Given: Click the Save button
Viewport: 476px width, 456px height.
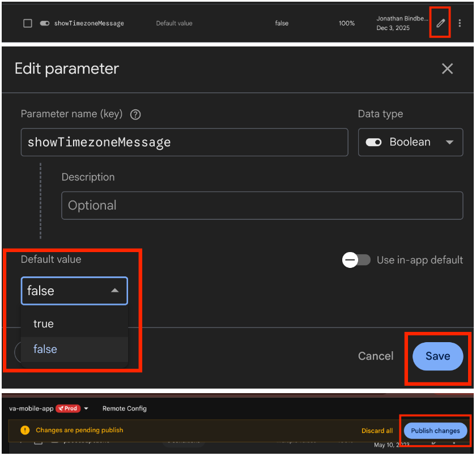Looking at the screenshot, I should tap(437, 356).
